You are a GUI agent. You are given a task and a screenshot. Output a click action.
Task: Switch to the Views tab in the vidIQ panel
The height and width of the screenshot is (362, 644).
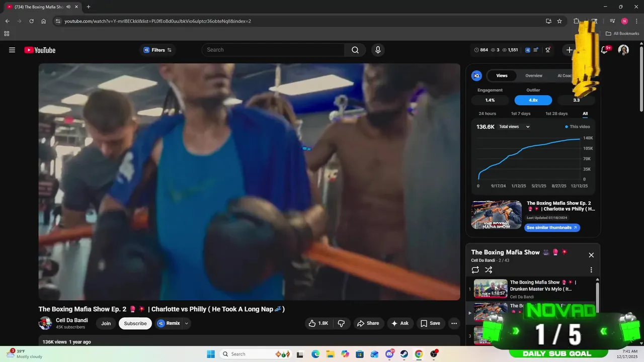[x=502, y=75]
